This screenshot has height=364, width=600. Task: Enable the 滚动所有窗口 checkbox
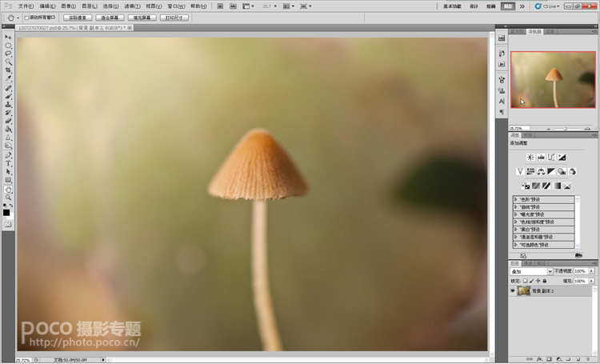click(x=26, y=17)
